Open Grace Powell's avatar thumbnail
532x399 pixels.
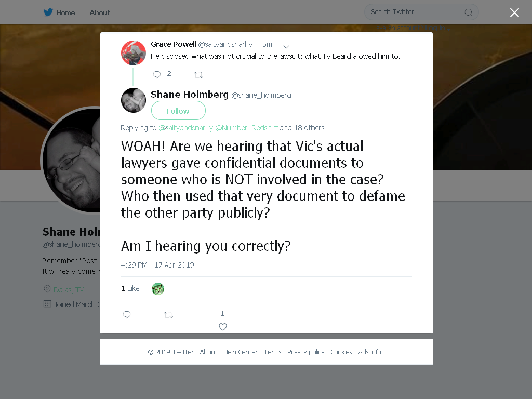pos(134,53)
